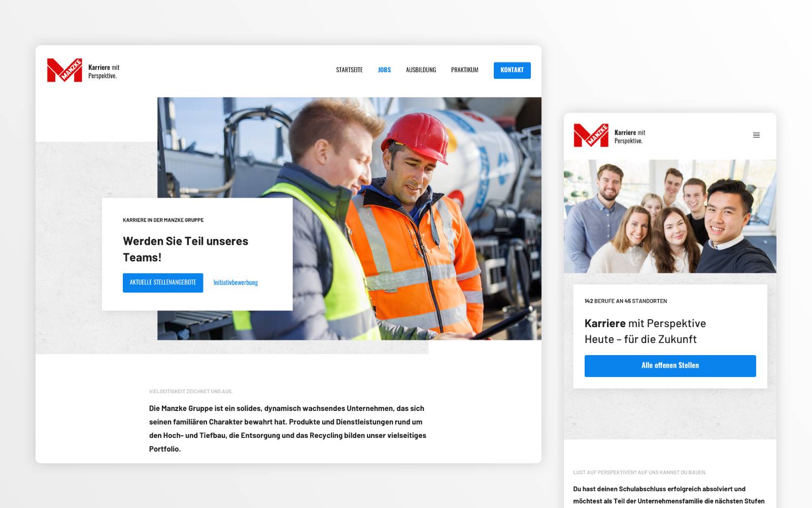This screenshot has height=508, width=812.
Task: Click the 'Karriere in der Manzke Gruppe' label
Action: coord(163,220)
